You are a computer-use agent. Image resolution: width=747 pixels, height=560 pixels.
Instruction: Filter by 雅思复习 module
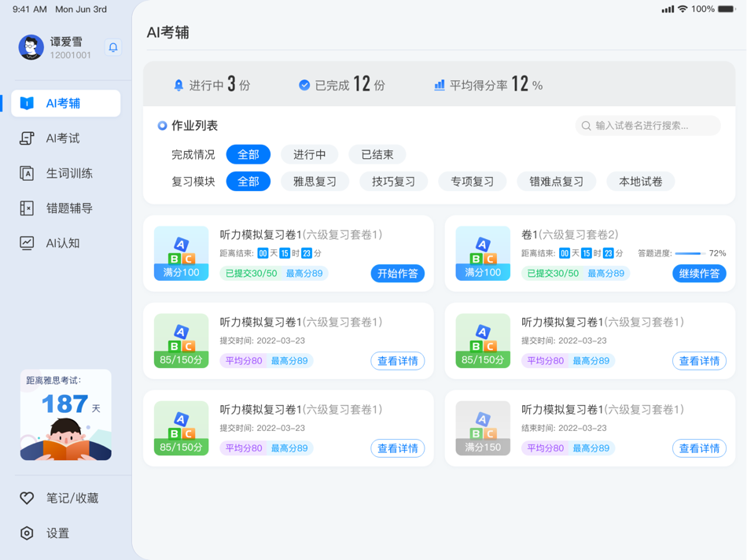[315, 182]
